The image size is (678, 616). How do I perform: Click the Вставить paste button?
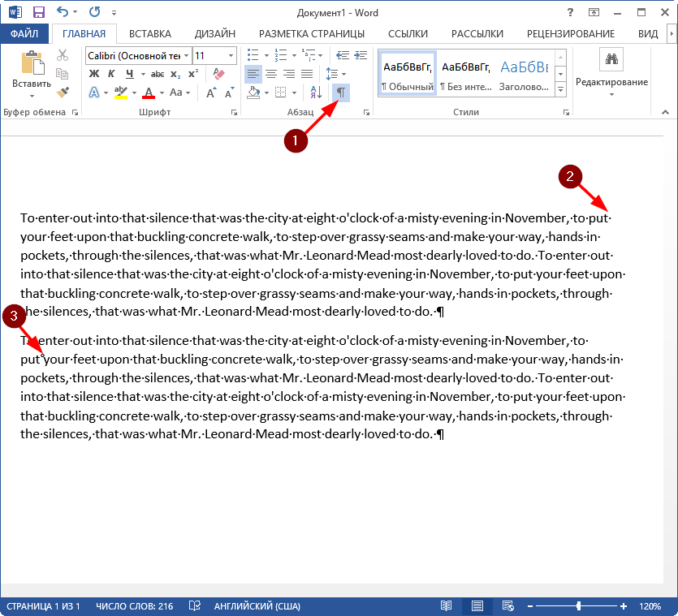coord(32,71)
